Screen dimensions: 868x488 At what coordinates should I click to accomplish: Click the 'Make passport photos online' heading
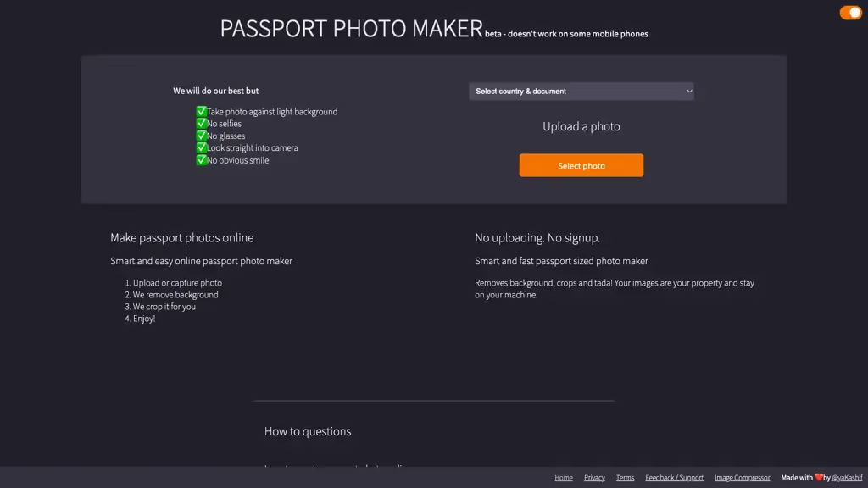pos(181,238)
